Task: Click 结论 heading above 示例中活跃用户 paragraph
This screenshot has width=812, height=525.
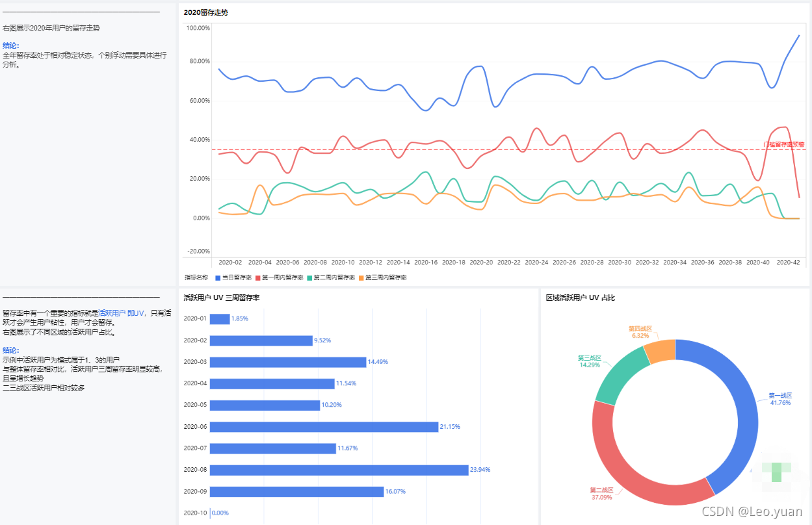Action: click(x=11, y=350)
